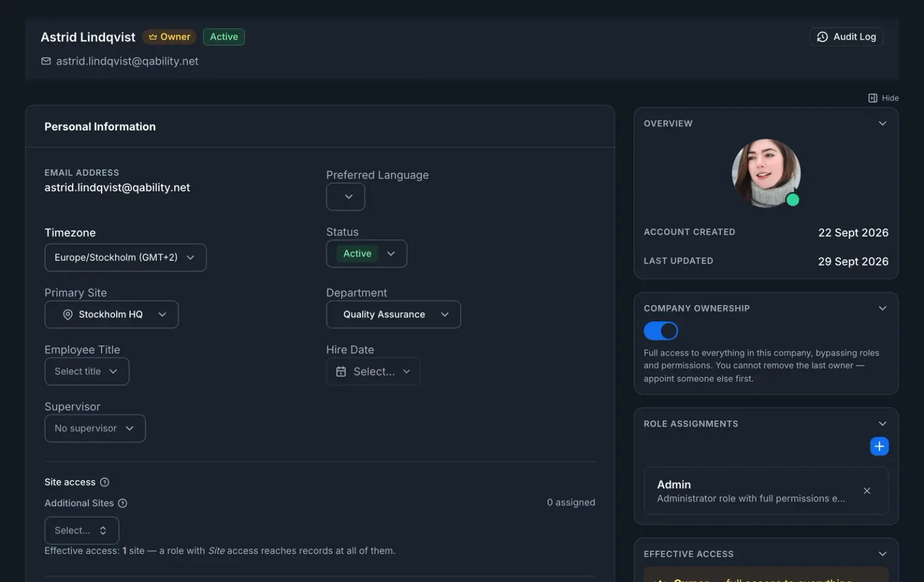Image resolution: width=924 pixels, height=582 pixels.
Task: Collapse the Effective Access section
Action: 882,554
